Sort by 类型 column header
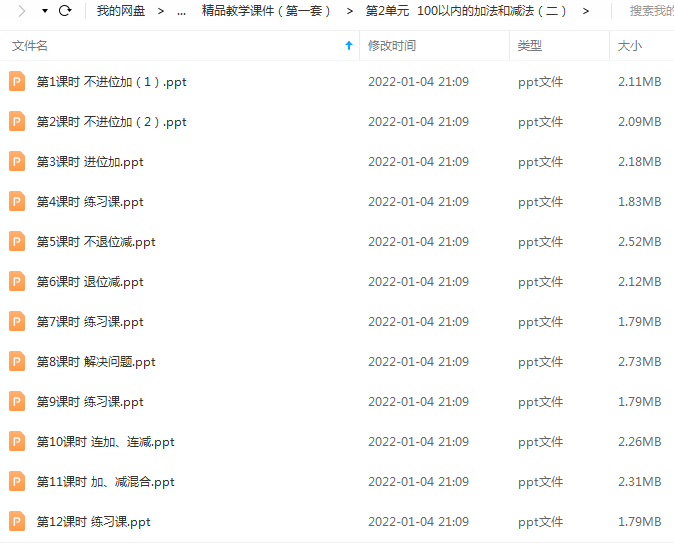 (530, 46)
